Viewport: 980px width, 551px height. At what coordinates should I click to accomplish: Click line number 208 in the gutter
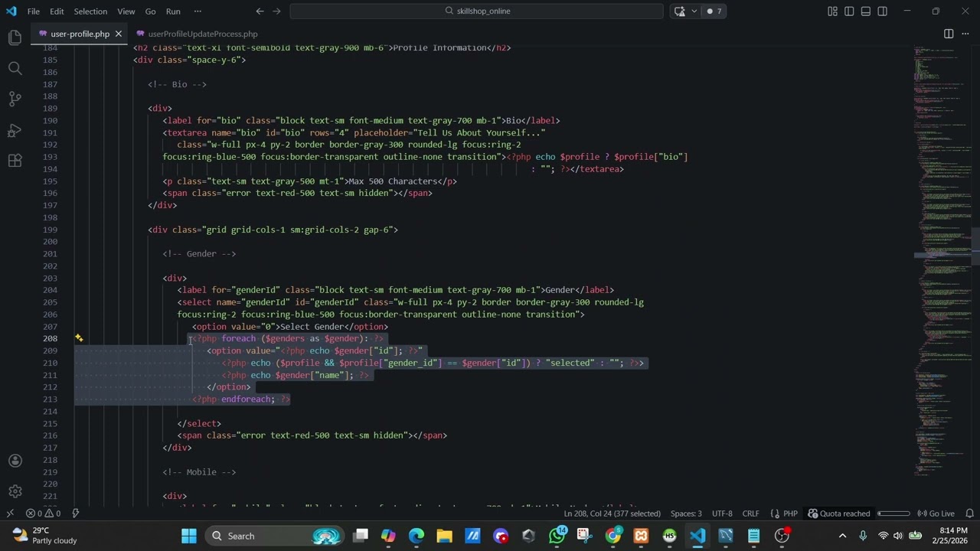(x=50, y=338)
